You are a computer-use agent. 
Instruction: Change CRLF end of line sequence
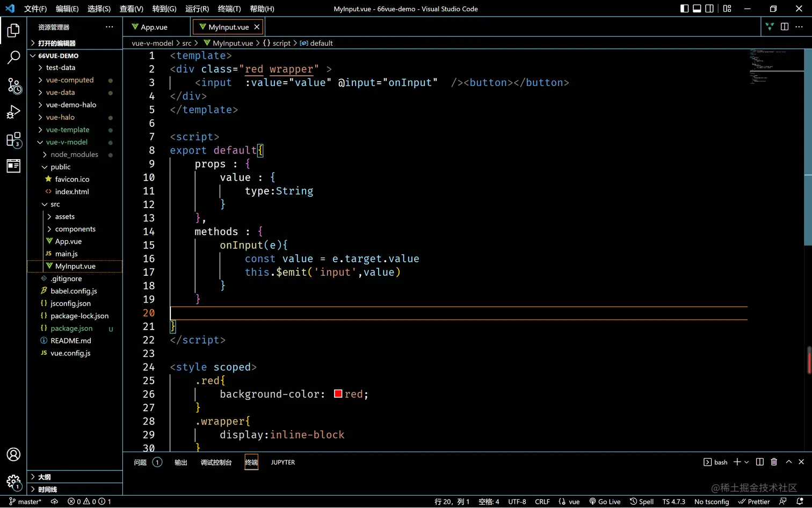[x=542, y=502]
